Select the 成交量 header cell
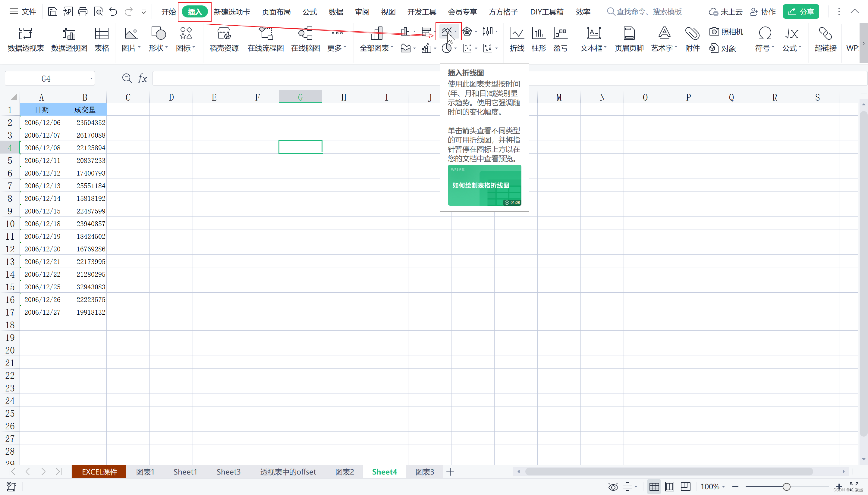This screenshot has height=495, width=868. pos(85,110)
